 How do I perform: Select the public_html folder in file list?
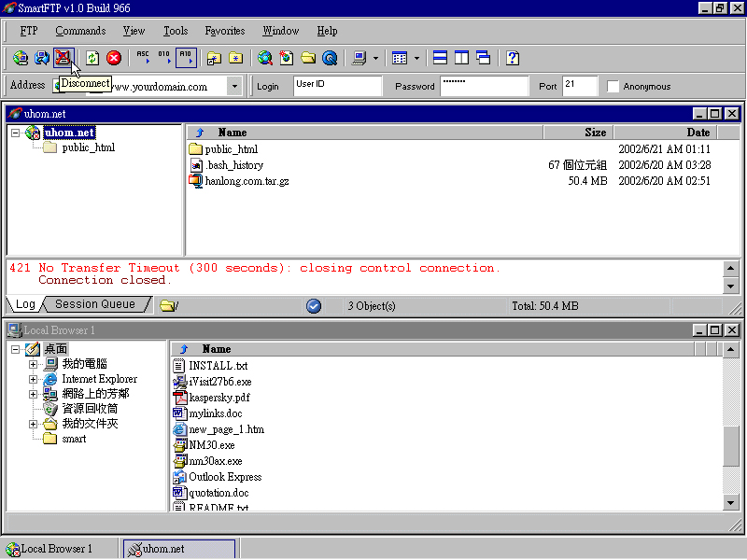pyautogui.click(x=232, y=149)
